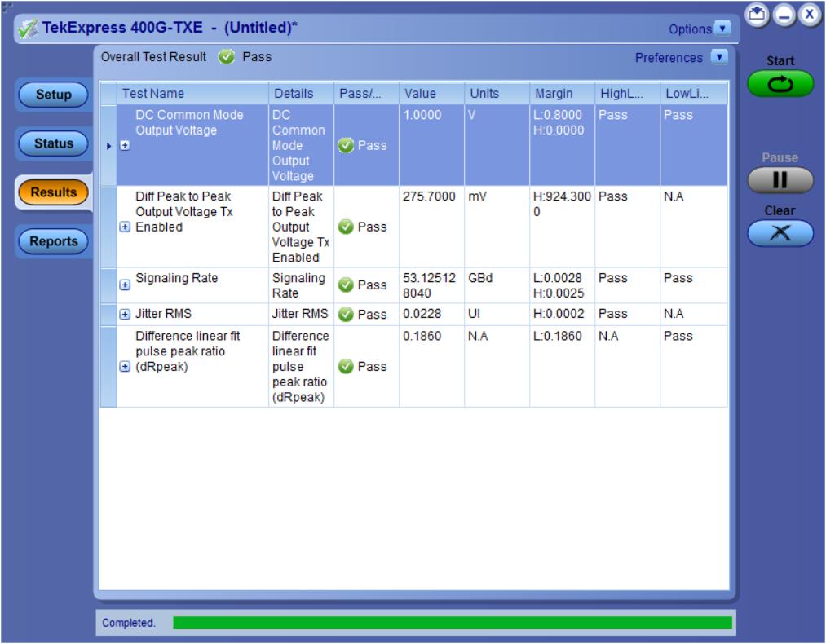
Task: Click the Signaling Rate pass checkmark icon
Action: (346, 285)
